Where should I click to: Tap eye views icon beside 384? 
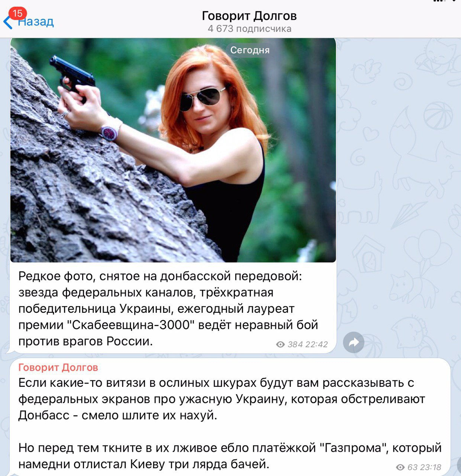click(x=281, y=344)
